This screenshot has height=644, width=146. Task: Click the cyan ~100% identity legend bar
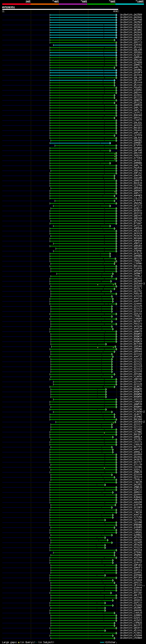coord(130,4)
